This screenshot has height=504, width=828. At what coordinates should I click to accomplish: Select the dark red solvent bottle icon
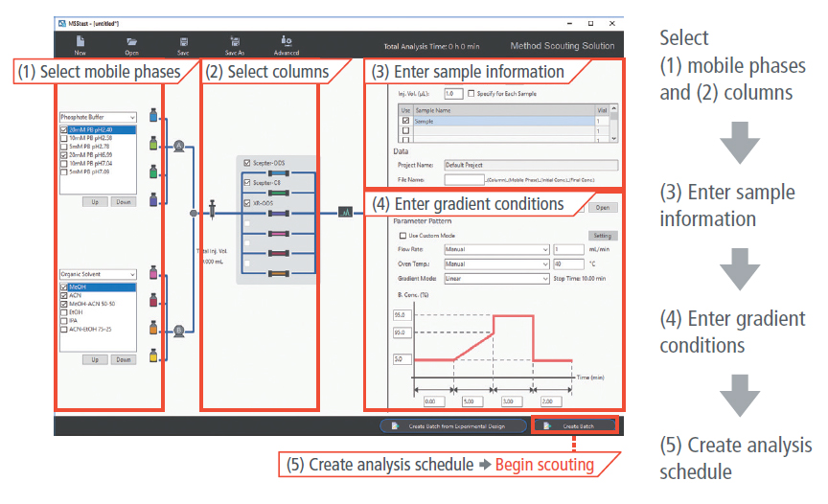[153, 300]
